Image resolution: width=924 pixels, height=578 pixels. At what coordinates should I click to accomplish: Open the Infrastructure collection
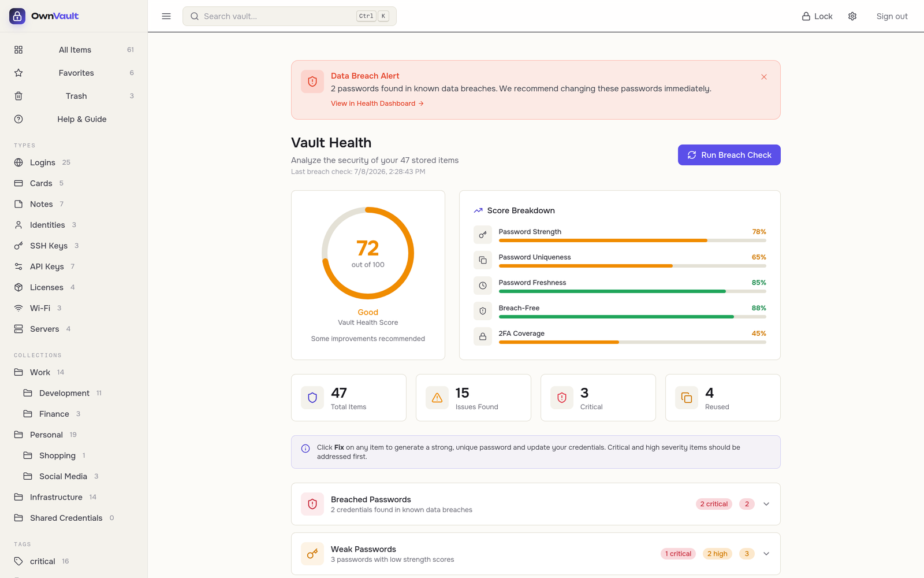74,497
